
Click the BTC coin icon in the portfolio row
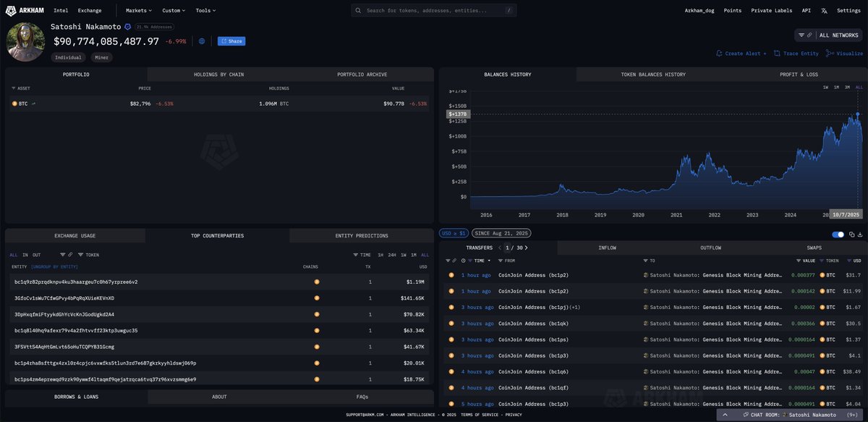coord(14,104)
